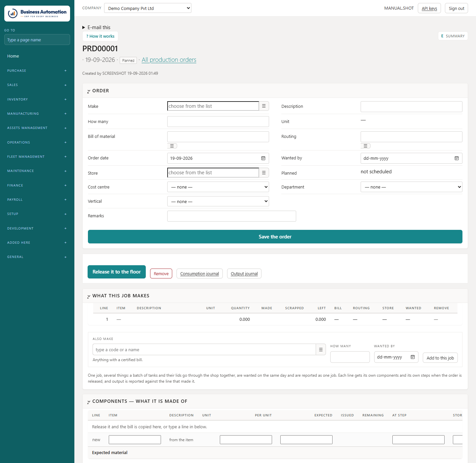The width and height of the screenshot is (476, 463).
Task: Open the Cost centre dropdown
Action: [218, 187]
